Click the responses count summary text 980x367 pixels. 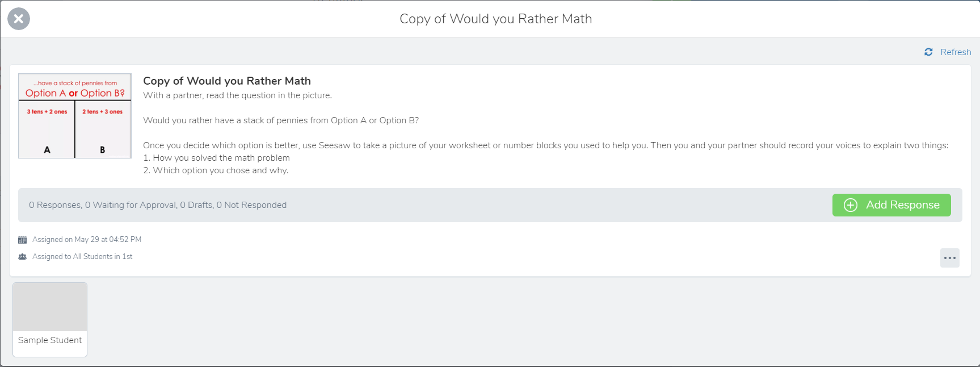(x=158, y=205)
